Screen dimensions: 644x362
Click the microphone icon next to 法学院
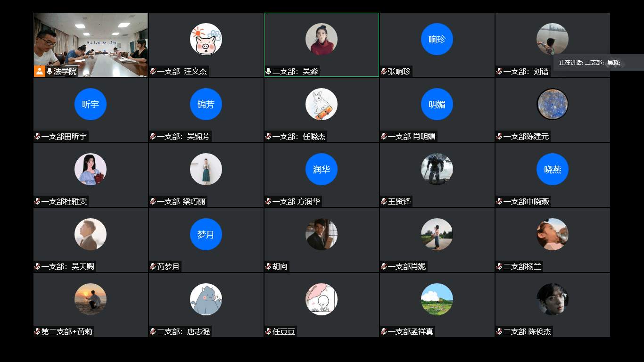(50, 71)
